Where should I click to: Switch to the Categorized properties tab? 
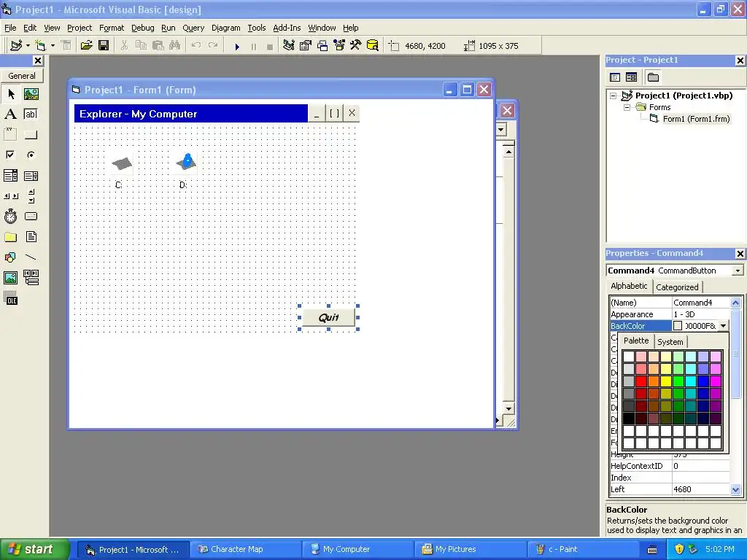click(677, 287)
